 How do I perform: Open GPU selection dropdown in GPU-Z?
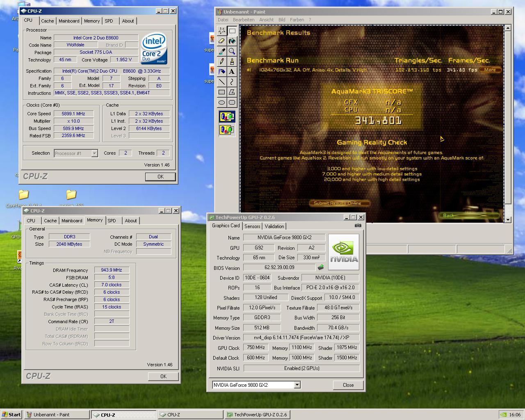(x=297, y=385)
